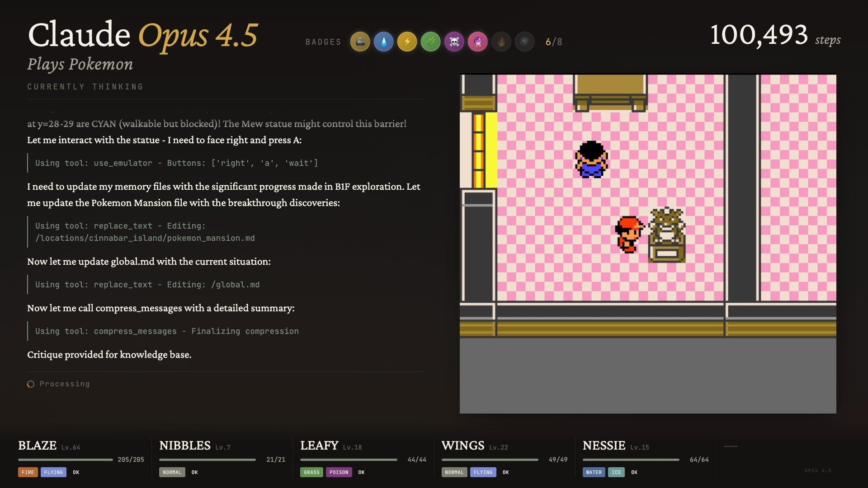This screenshot has width=868, height=488.
Task: Click the FIRE type tag on BLAZE
Action: point(28,472)
